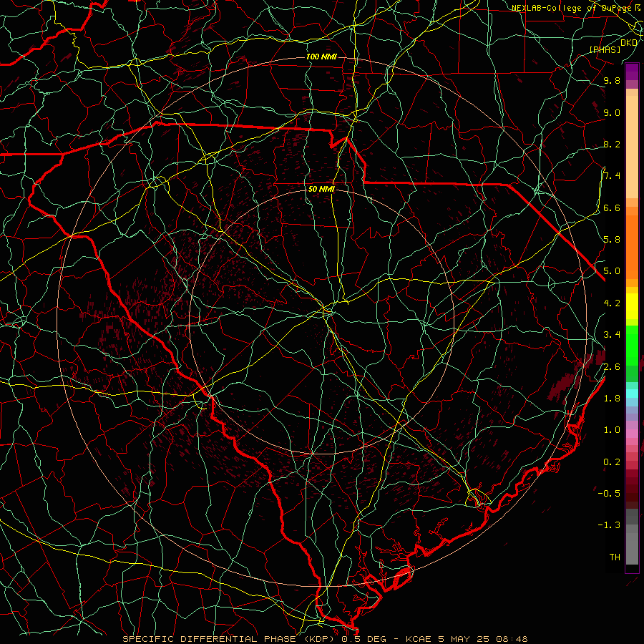Click the TH threshold label

pyautogui.click(x=615, y=557)
